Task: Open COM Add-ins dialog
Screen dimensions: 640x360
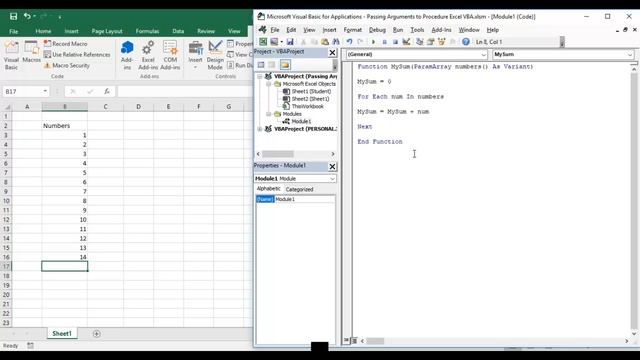Action: 170,55
